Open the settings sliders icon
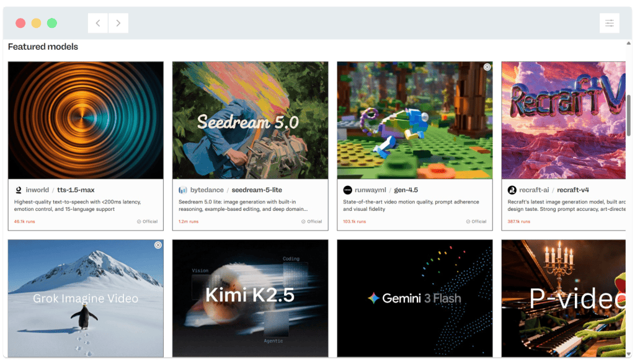The width and height of the screenshot is (635, 364). [x=609, y=23]
